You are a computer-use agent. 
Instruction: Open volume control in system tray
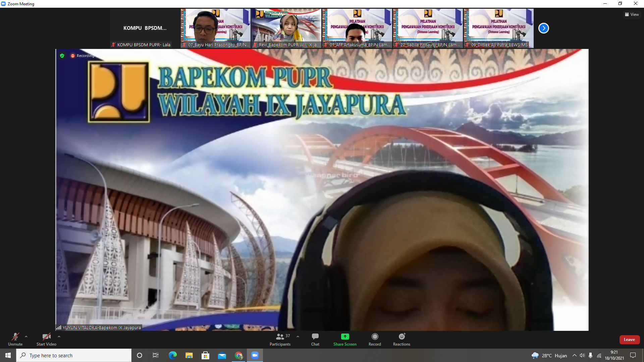[x=582, y=355]
